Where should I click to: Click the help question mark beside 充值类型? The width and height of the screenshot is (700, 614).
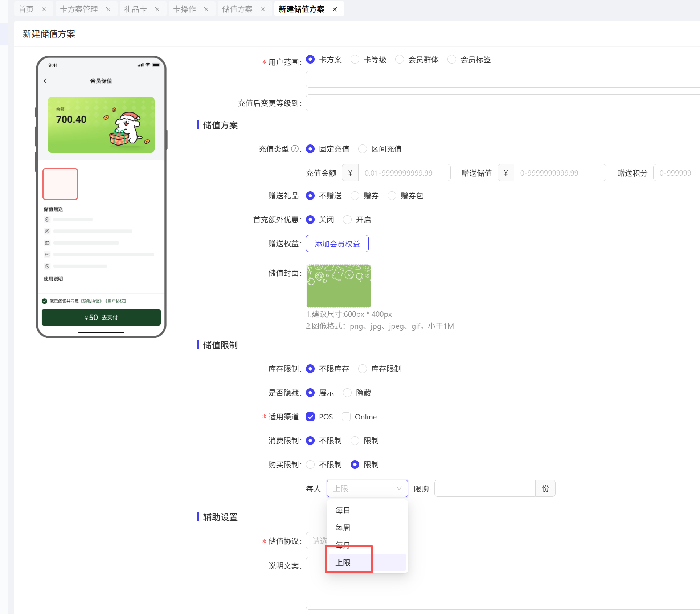click(x=295, y=149)
